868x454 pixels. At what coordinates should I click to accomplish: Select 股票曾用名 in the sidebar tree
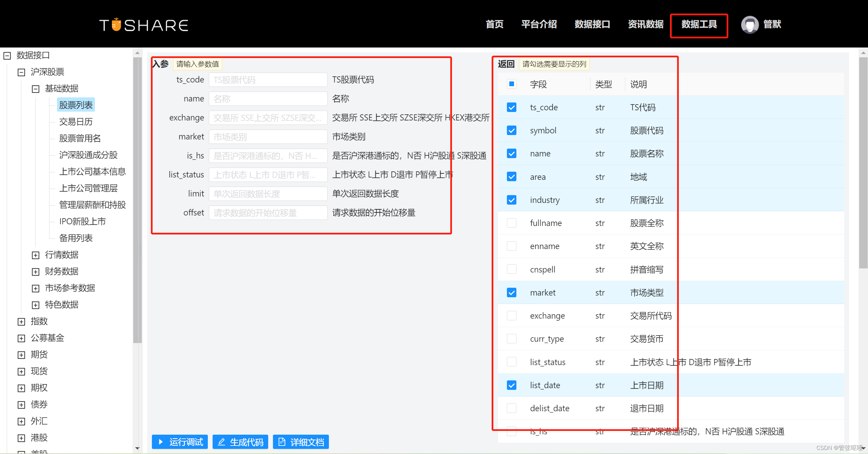80,138
